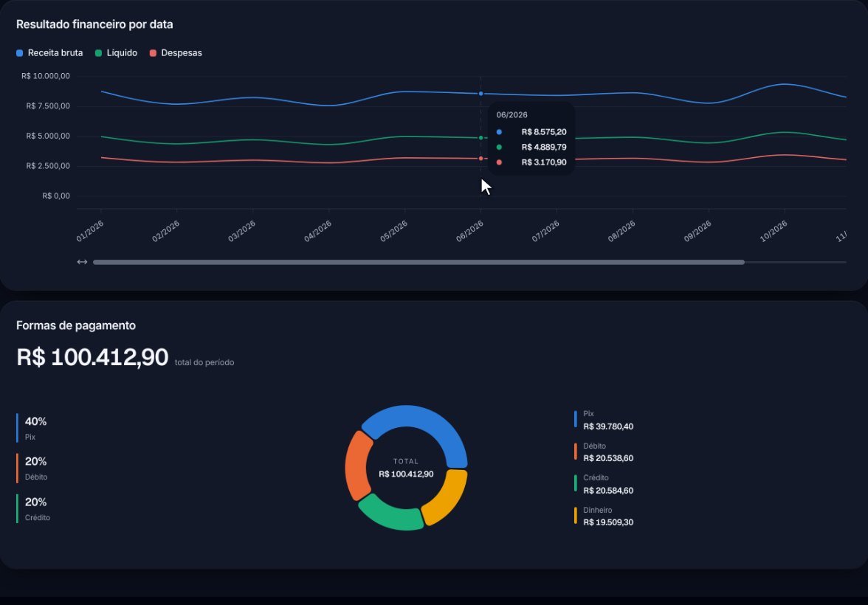Click the 05/2026 axis label
868x605 pixels.
[393, 231]
